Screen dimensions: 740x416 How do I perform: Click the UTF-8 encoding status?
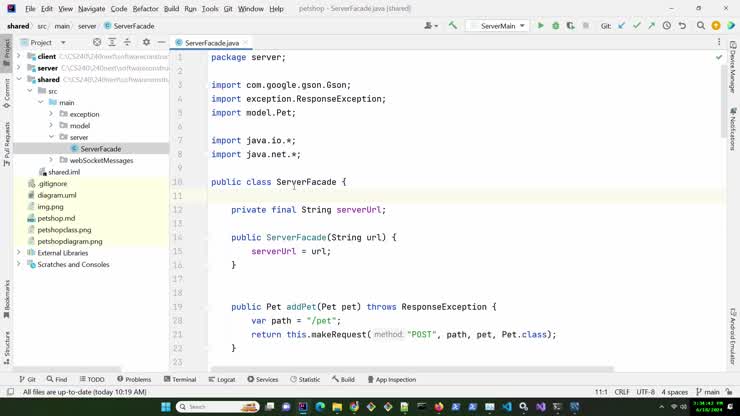click(x=645, y=392)
